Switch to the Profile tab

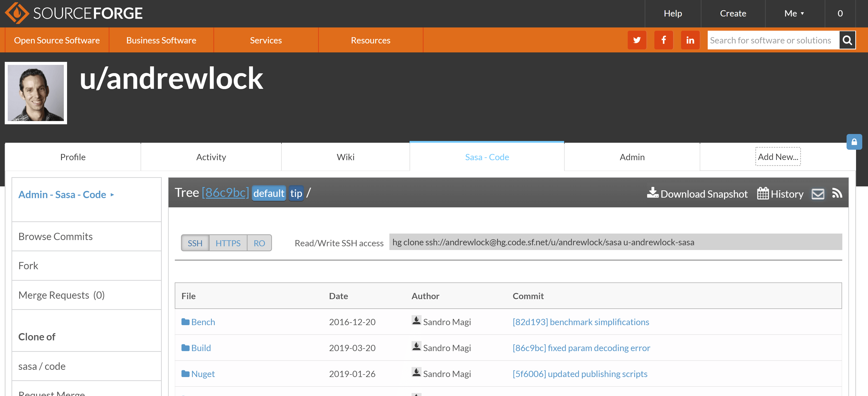pyautogui.click(x=73, y=157)
